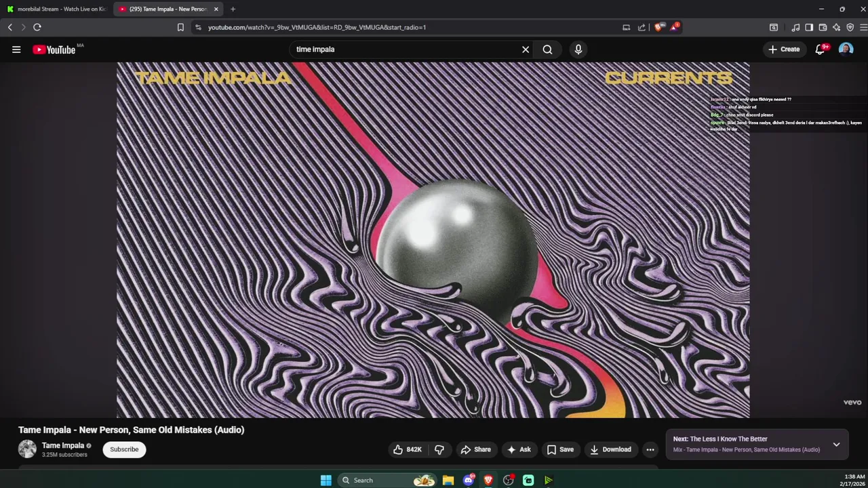Screen dimensions: 868x488
Task: Click the video player artwork
Action: click(x=433, y=240)
